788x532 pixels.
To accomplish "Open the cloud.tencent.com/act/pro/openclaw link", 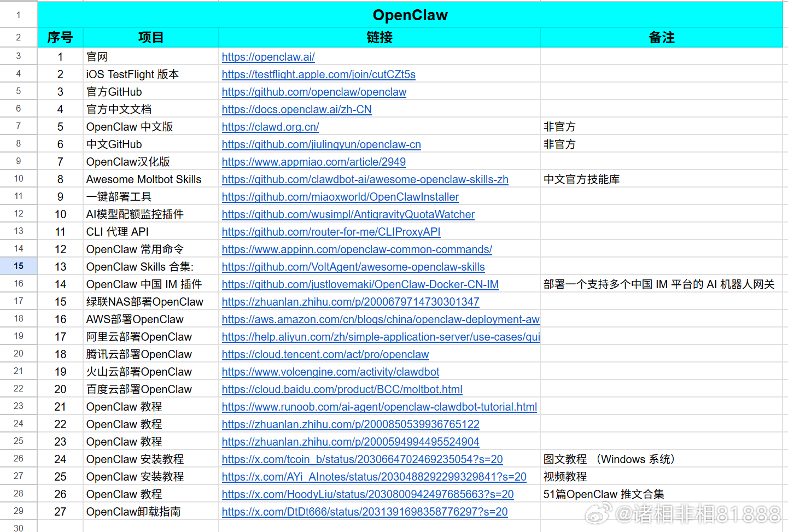I will [x=325, y=354].
